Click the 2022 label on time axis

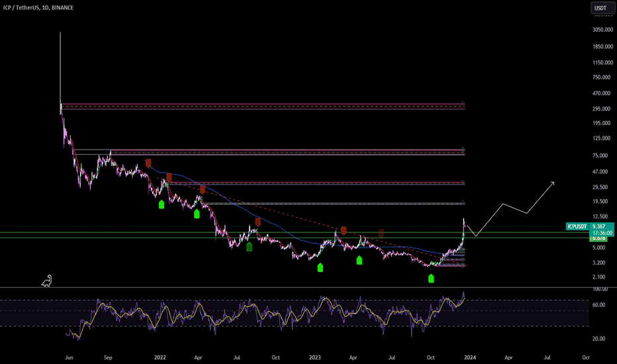[160, 357]
